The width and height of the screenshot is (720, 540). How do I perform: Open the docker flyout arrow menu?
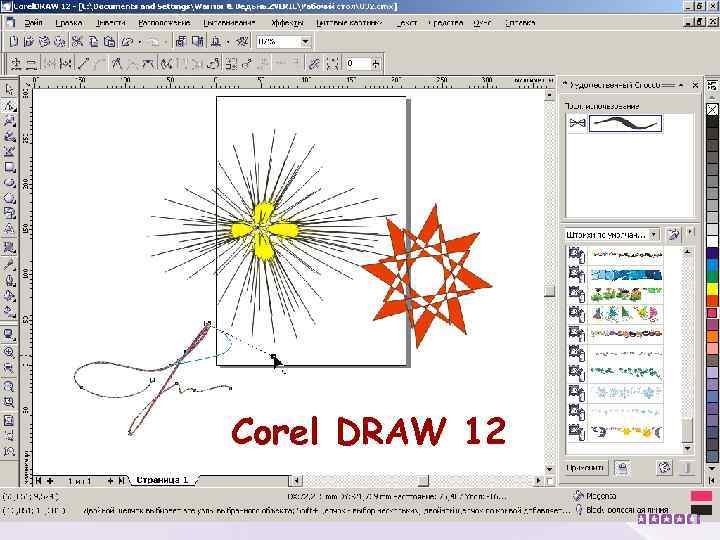[690, 232]
